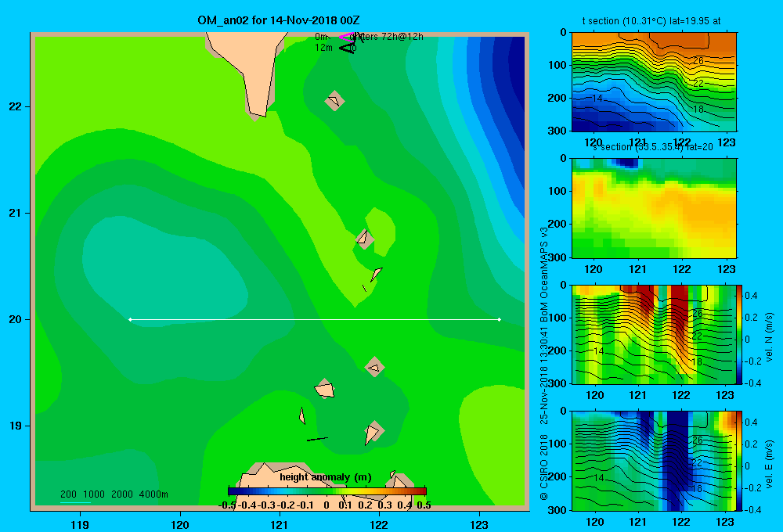Click longitude label 120 on main map axis
Screen dimensions: 783x532
[180, 525]
